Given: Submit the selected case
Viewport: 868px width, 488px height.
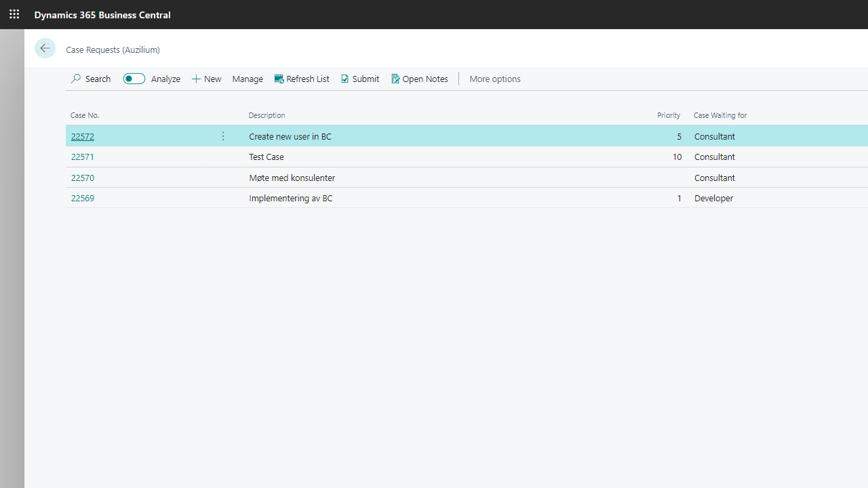Looking at the screenshot, I should (360, 79).
